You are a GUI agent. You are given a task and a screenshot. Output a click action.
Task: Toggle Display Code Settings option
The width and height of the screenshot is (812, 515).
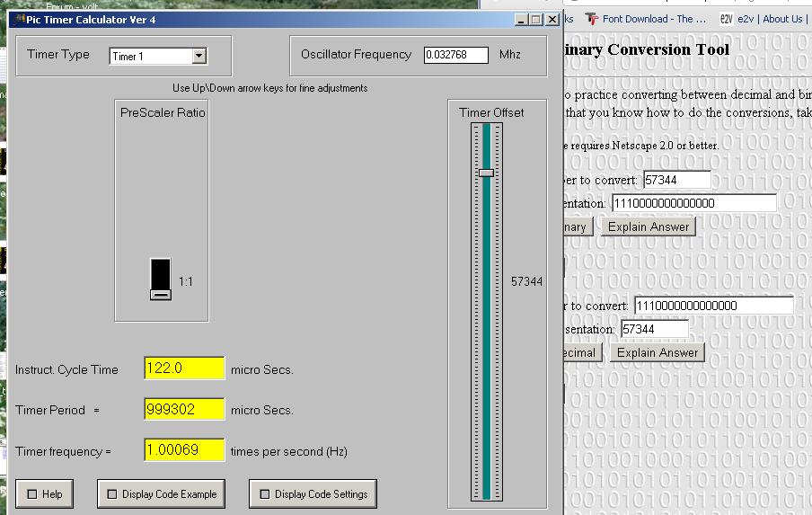[313, 493]
